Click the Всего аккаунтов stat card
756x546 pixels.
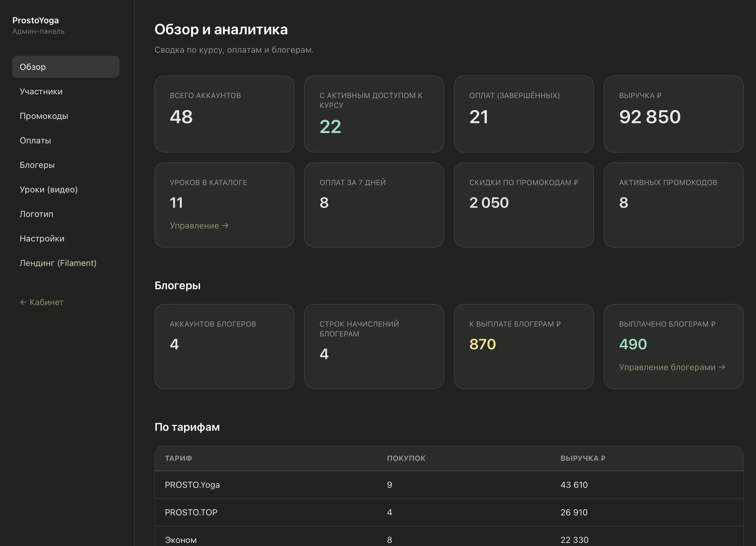point(224,114)
